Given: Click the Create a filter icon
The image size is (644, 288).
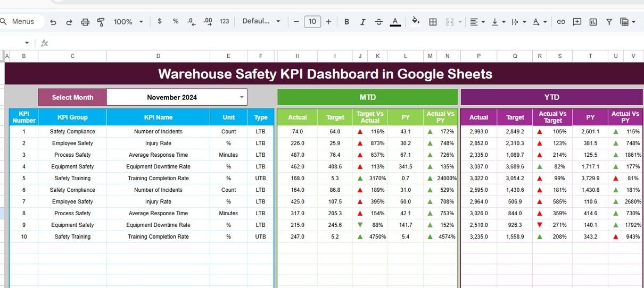Looking at the screenshot, I should point(609,22).
